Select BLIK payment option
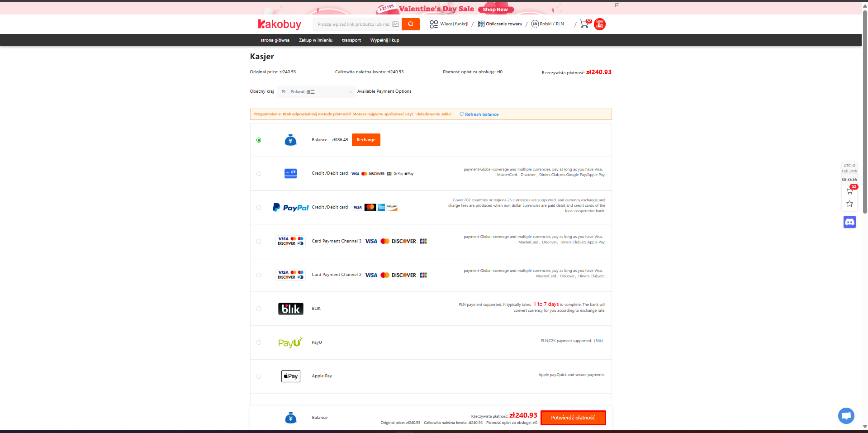The width and height of the screenshot is (868, 433). pyautogui.click(x=259, y=309)
